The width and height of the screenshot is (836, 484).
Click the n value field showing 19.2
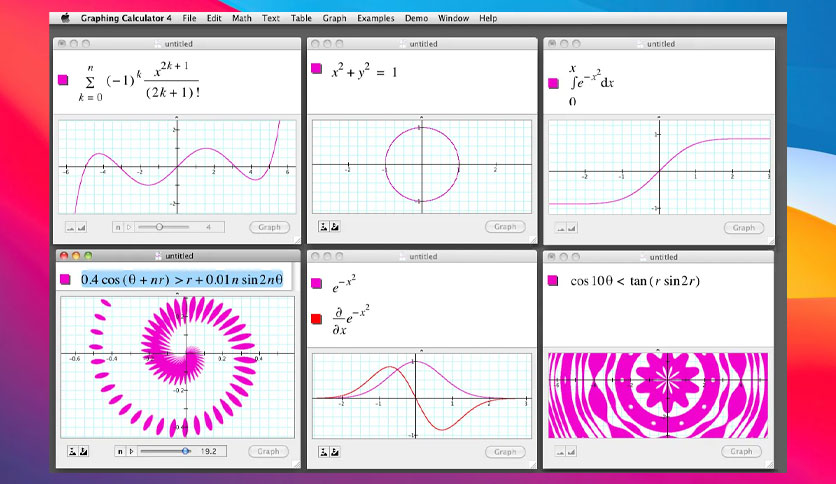(208, 451)
